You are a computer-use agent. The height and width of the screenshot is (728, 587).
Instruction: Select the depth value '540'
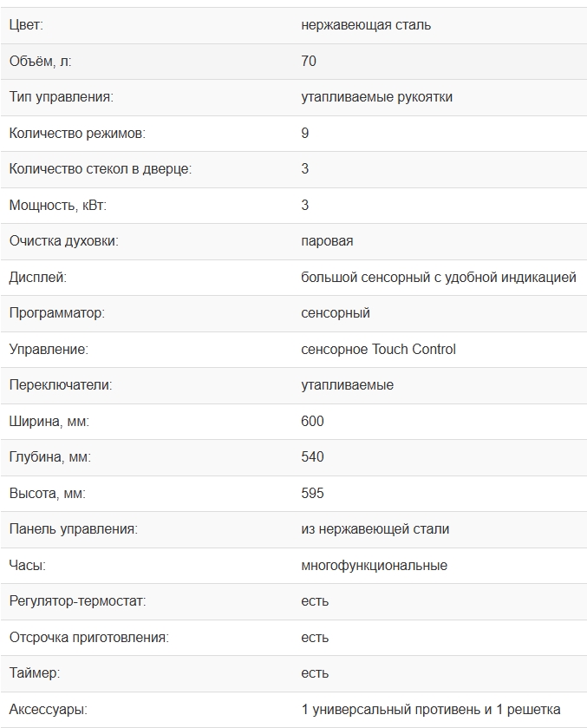[x=312, y=457]
